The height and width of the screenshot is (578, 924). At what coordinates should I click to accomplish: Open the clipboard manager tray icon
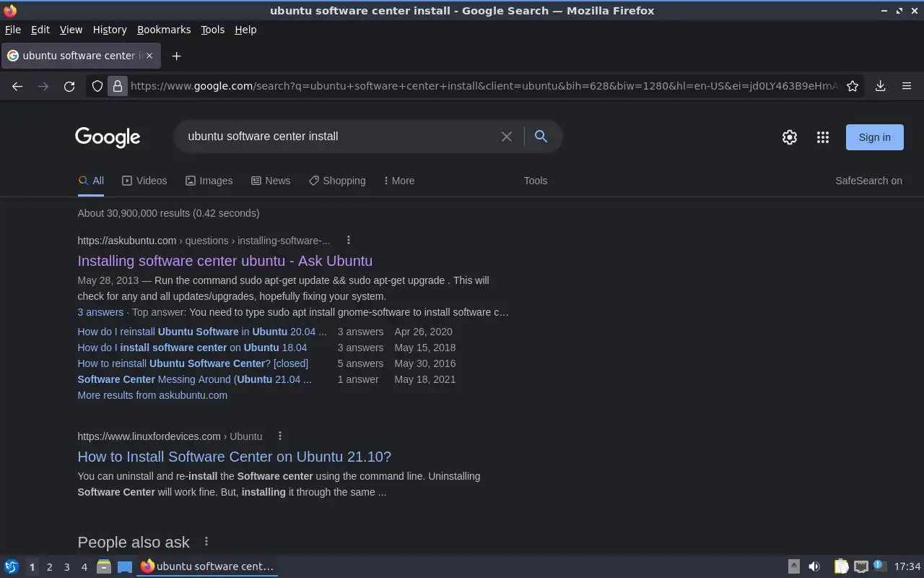pyautogui.click(x=841, y=566)
